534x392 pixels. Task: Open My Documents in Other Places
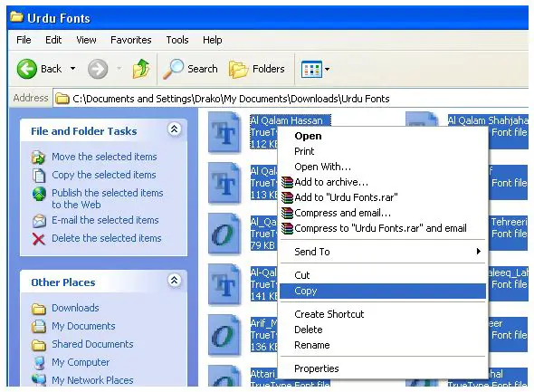tap(83, 326)
